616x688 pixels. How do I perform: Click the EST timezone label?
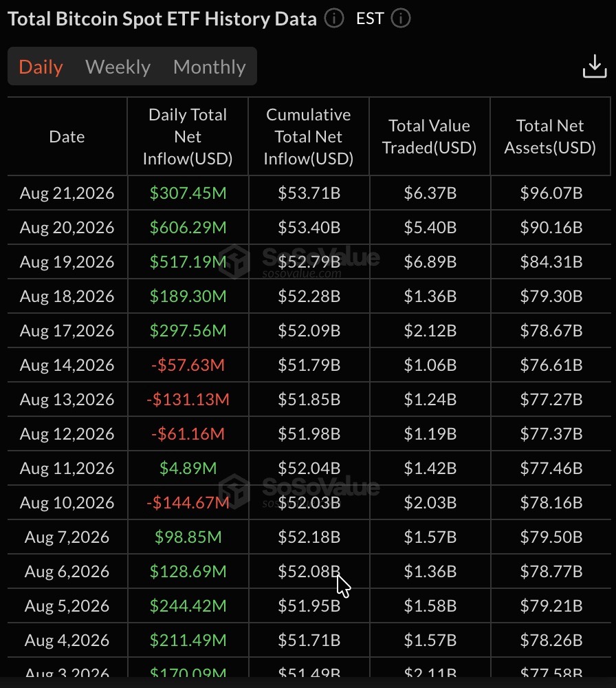[x=370, y=19]
